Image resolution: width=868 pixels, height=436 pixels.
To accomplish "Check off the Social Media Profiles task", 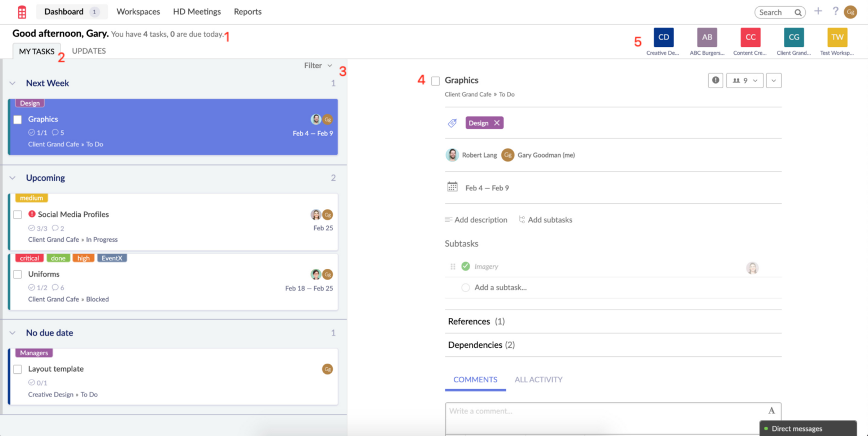I will (18, 214).
